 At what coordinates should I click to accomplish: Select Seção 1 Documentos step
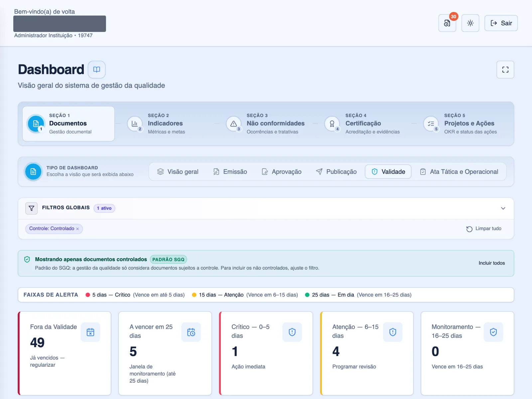pyautogui.click(x=68, y=124)
